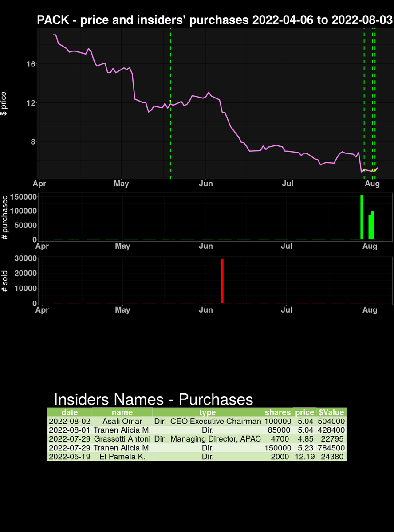Select 'Dir.' type cell in the El Pamela row
Screen dimensions: 394x532
pyautogui.click(x=208, y=457)
